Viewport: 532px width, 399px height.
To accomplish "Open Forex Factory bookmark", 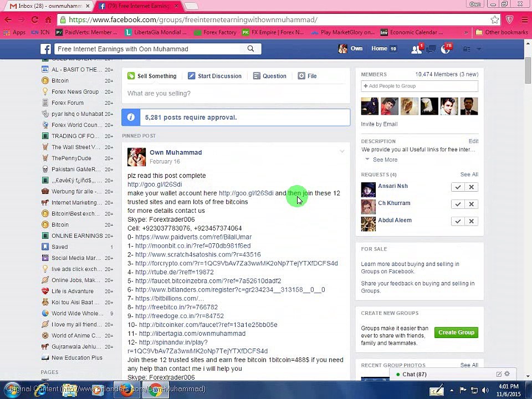I will pyautogui.click(x=215, y=32).
